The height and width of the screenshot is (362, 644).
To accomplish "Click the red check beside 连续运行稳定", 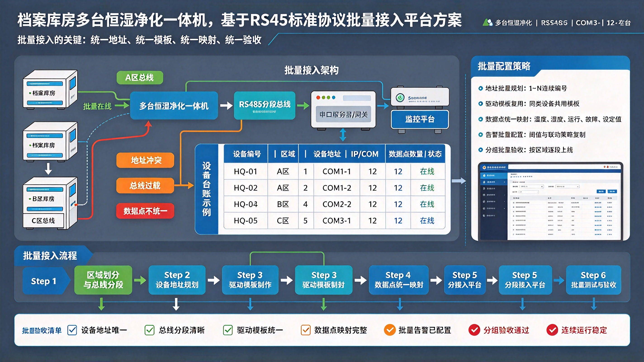I will (552, 330).
